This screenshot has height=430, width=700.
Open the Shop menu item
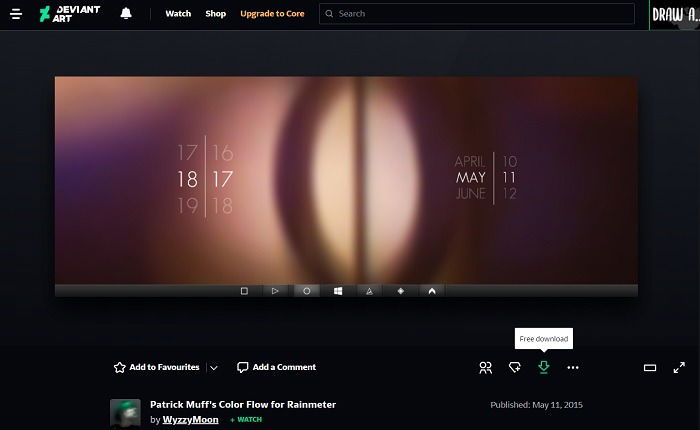click(x=216, y=13)
